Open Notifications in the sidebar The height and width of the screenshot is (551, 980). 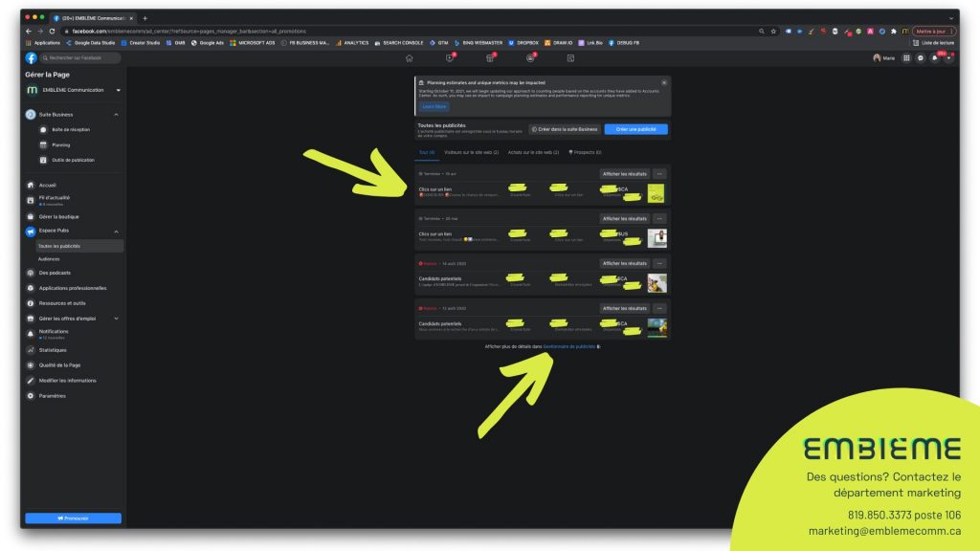54,334
